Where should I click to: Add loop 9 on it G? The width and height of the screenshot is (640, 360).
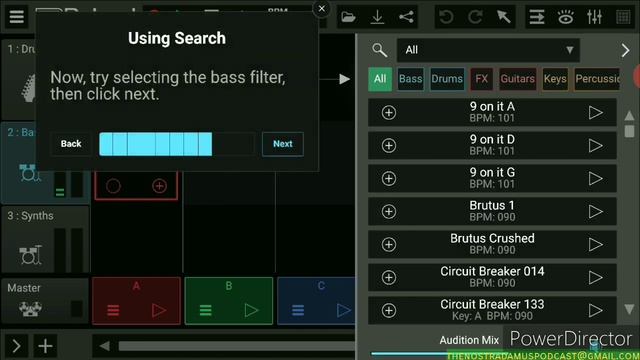click(x=389, y=178)
